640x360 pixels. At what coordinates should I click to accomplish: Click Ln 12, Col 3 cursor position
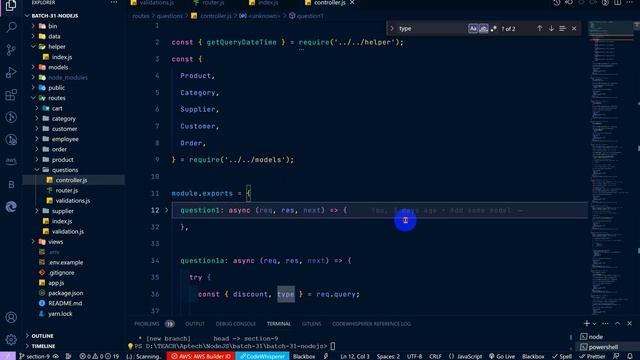pyautogui.click(x=355, y=356)
